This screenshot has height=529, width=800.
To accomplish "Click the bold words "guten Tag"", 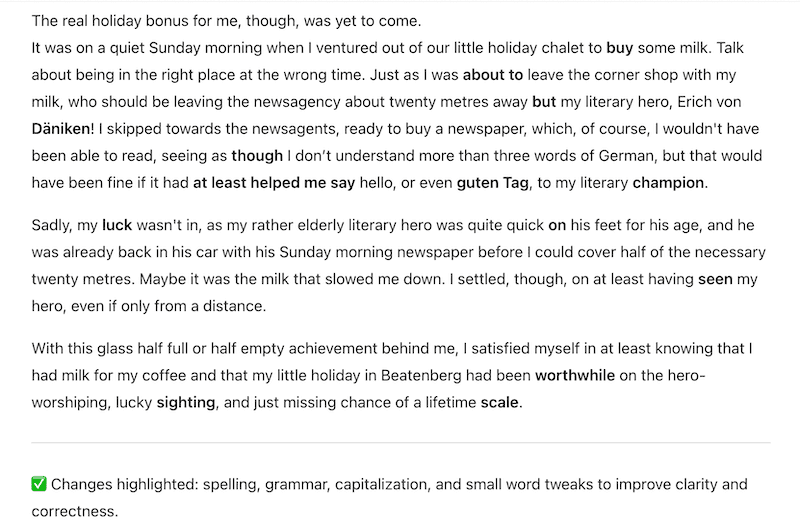I will [x=492, y=183].
